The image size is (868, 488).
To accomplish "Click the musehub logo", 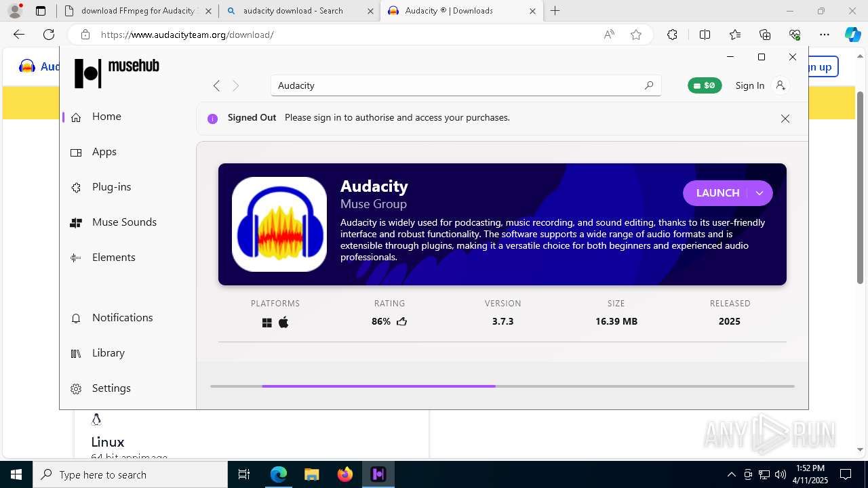I will [x=117, y=73].
